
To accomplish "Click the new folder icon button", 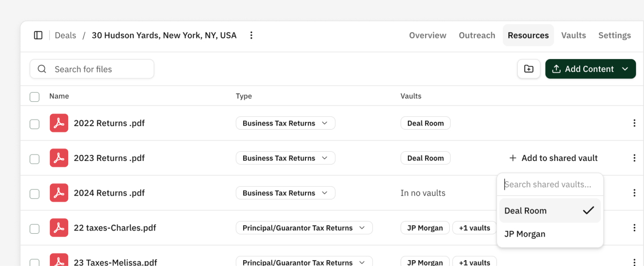I will point(529,69).
